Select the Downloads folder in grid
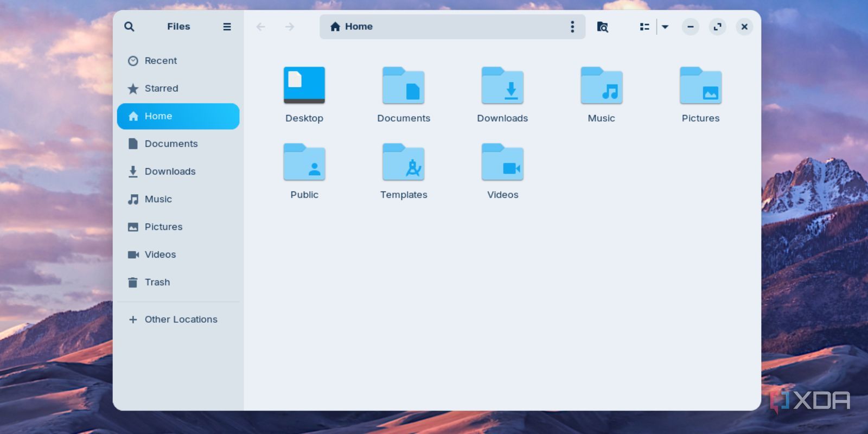 click(502, 85)
